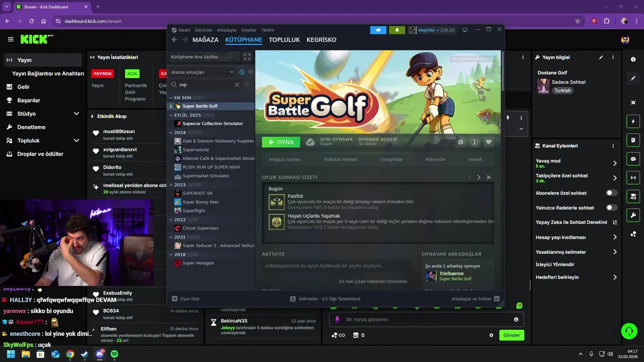Click the info icon in Kick right sidebar

[x=633, y=59]
